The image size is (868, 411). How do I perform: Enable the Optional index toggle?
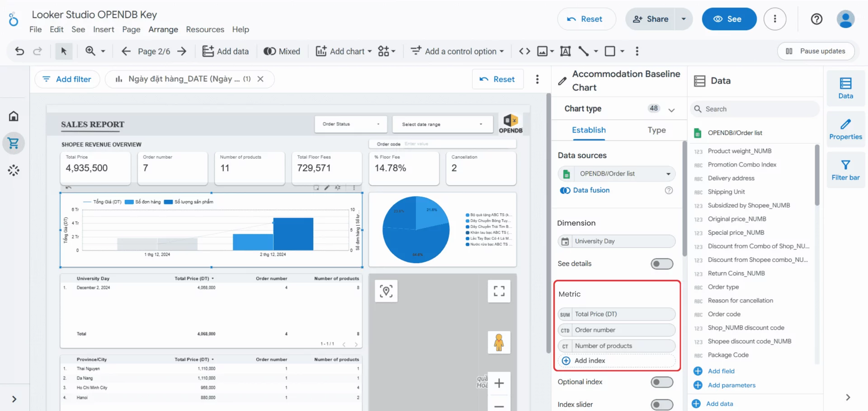coord(661,382)
